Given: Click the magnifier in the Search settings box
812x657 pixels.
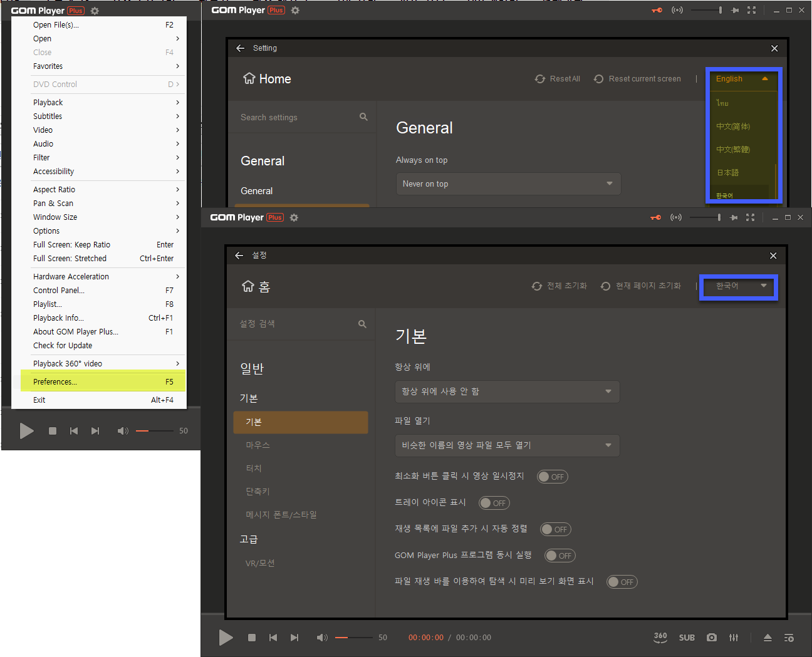Looking at the screenshot, I should (363, 117).
